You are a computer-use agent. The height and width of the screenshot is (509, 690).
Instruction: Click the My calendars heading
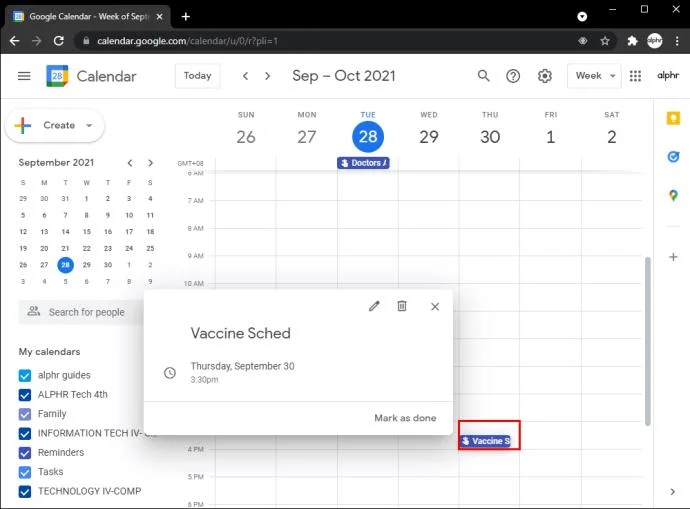(x=49, y=352)
